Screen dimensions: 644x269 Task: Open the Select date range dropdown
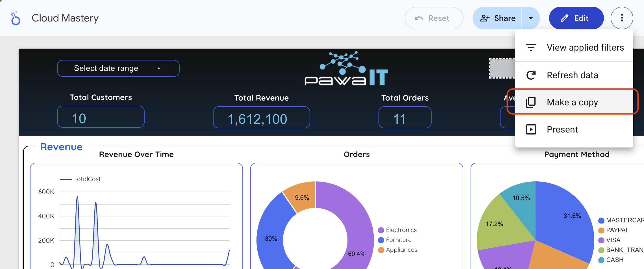coord(118,68)
